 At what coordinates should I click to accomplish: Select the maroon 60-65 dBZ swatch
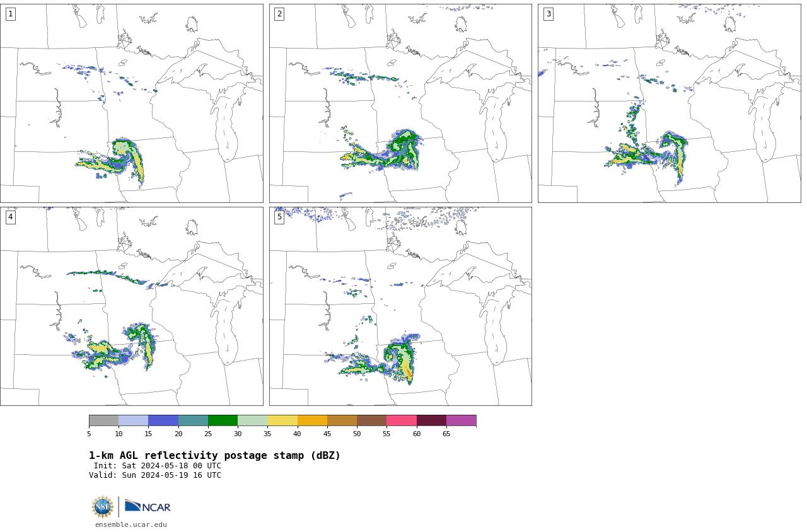pos(431,420)
